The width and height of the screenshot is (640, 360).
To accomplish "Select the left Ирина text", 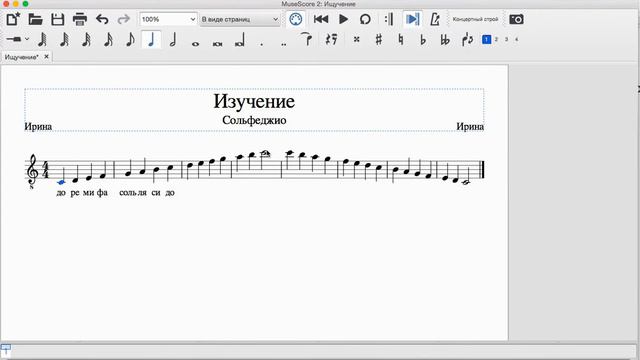I will coord(38,127).
